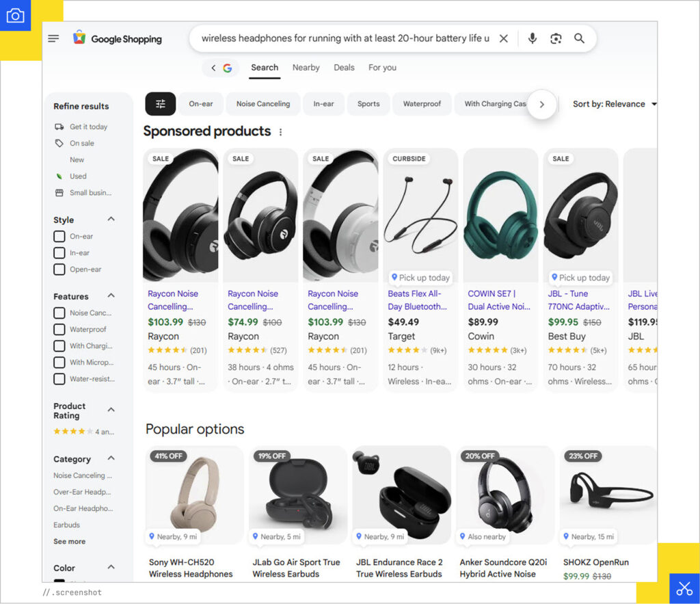Click the Google Shopping logo
Viewport: 700px width, 604px height.
point(117,39)
